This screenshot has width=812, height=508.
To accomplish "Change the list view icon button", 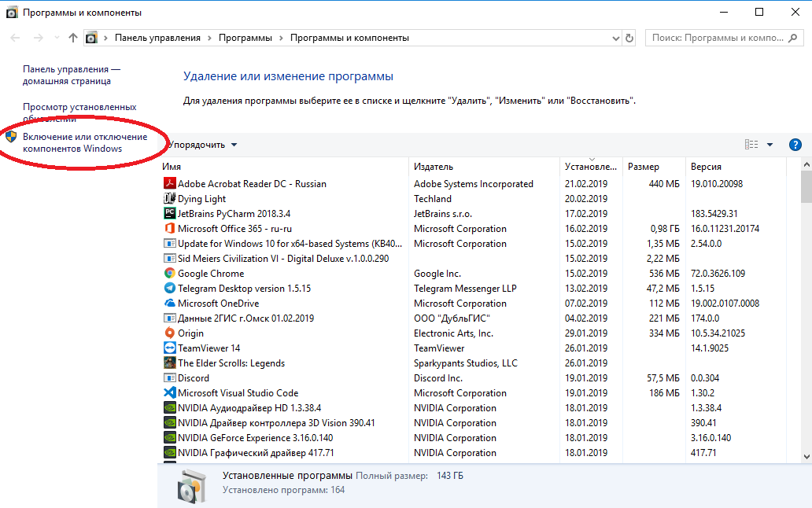I will click(751, 145).
